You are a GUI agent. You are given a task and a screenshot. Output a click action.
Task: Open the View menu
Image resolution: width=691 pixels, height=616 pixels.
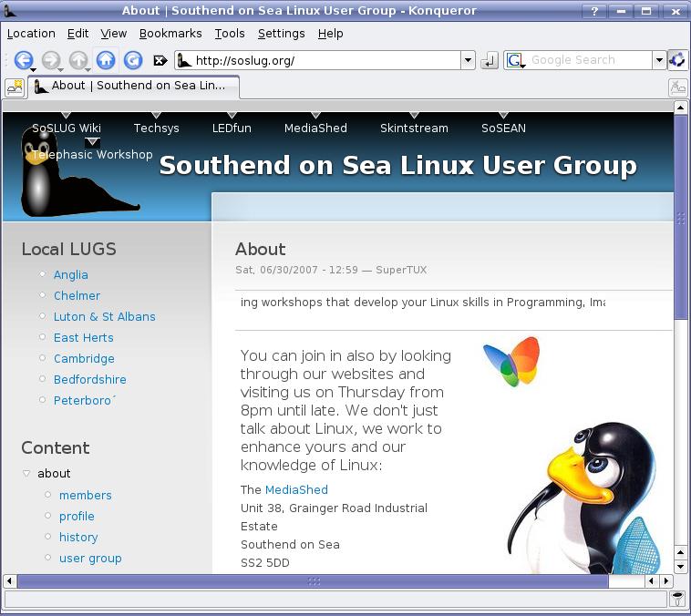pos(114,34)
